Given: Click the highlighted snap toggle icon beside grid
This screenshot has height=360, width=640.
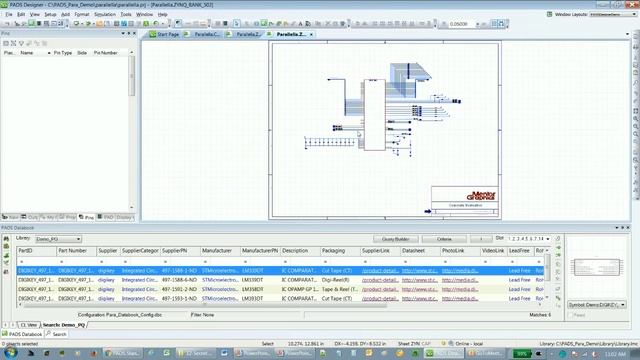Looking at the screenshot, I should coord(502,24).
